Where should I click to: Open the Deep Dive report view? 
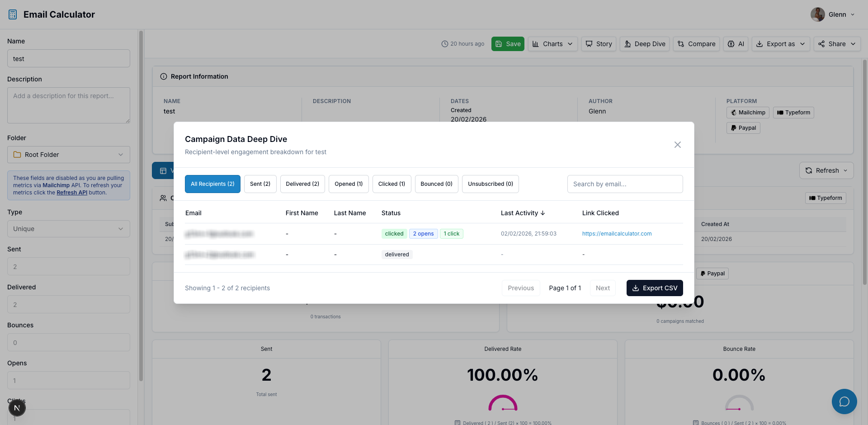click(x=644, y=44)
